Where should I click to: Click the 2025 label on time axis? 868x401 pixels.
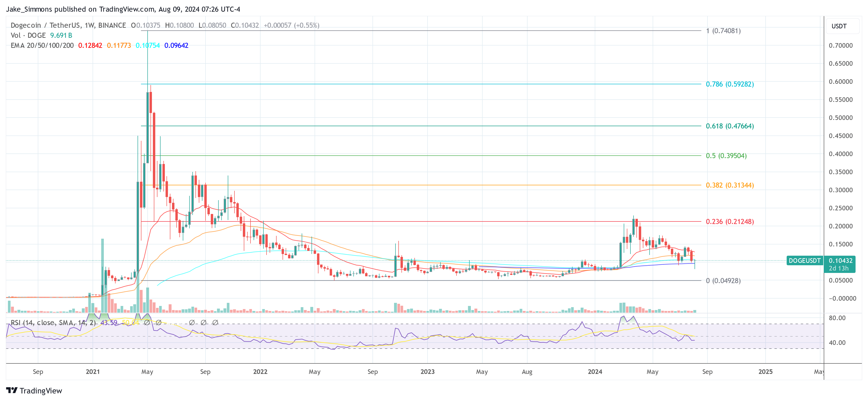(766, 372)
